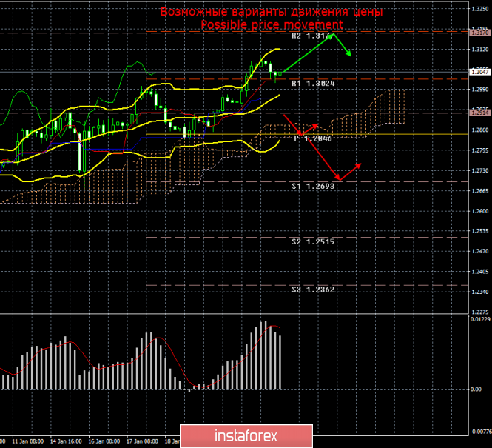Select the R1 1.3024 resistance label
The height and width of the screenshot is (448, 492).
[x=314, y=84]
